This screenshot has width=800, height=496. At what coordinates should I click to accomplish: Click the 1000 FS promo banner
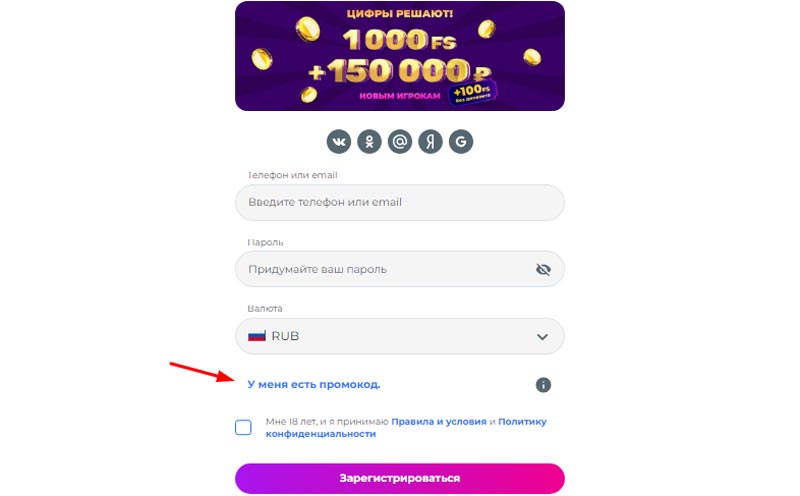400,55
